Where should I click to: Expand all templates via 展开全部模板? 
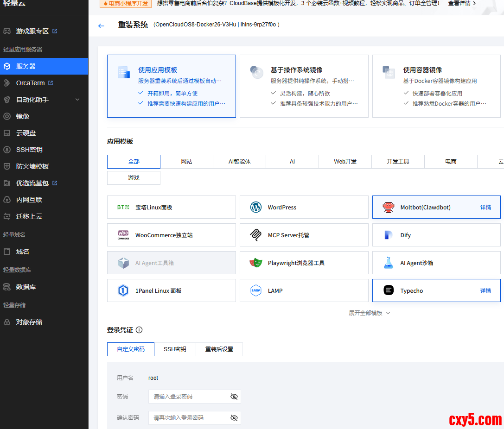click(x=369, y=313)
